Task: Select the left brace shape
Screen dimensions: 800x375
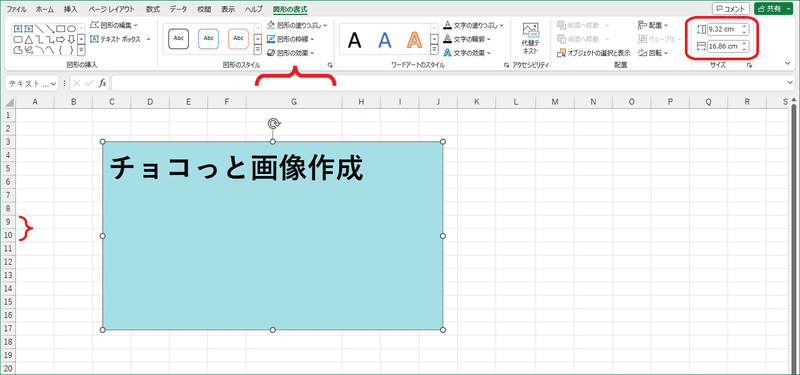Action: pyautogui.click(x=61, y=49)
